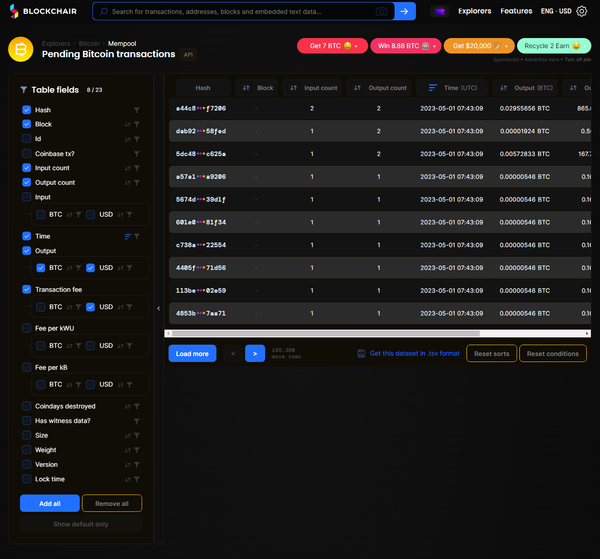Uncheck the Transaction fee checkbox

pyautogui.click(x=26, y=289)
